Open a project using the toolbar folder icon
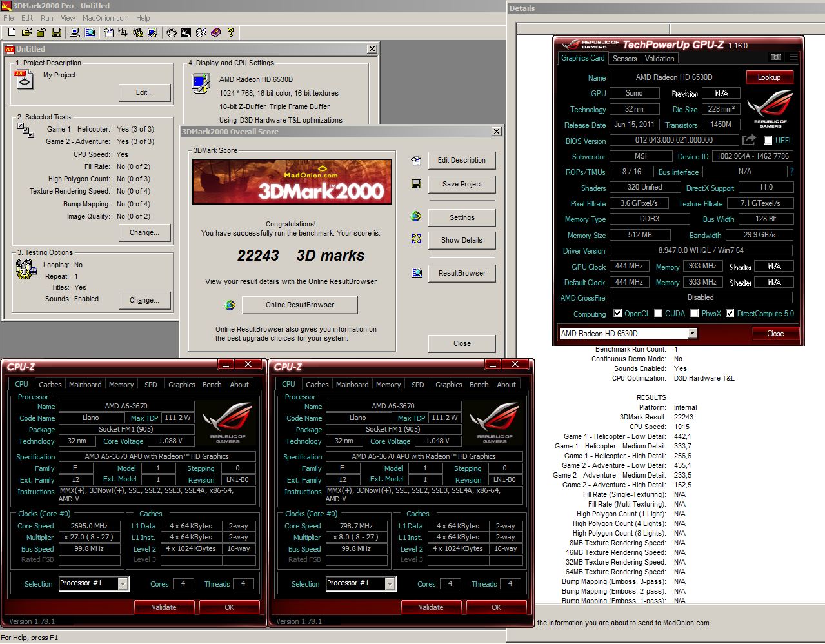Image resolution: width=825 pixels, height=644 pixels. coord(26,32)
